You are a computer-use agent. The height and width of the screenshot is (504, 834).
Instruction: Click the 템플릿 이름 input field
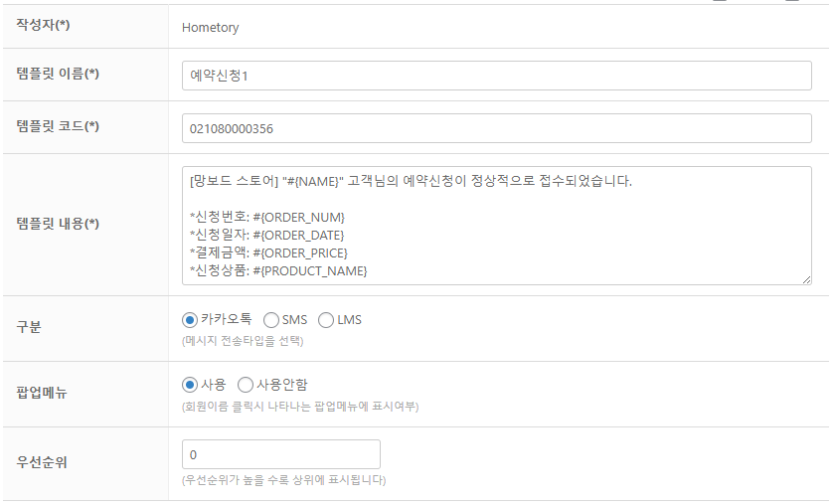coord(497,76)
